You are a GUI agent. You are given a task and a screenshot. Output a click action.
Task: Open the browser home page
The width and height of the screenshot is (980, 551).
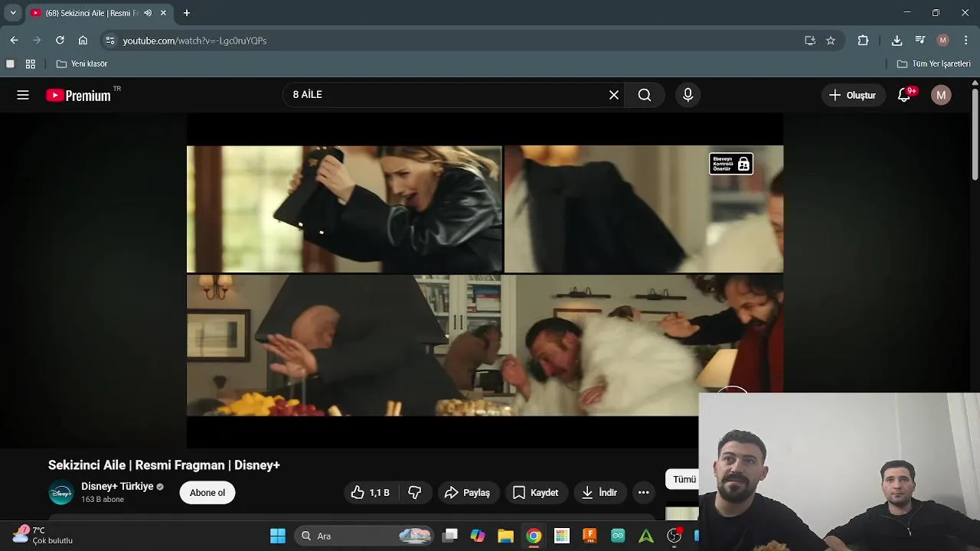point(83,41)
